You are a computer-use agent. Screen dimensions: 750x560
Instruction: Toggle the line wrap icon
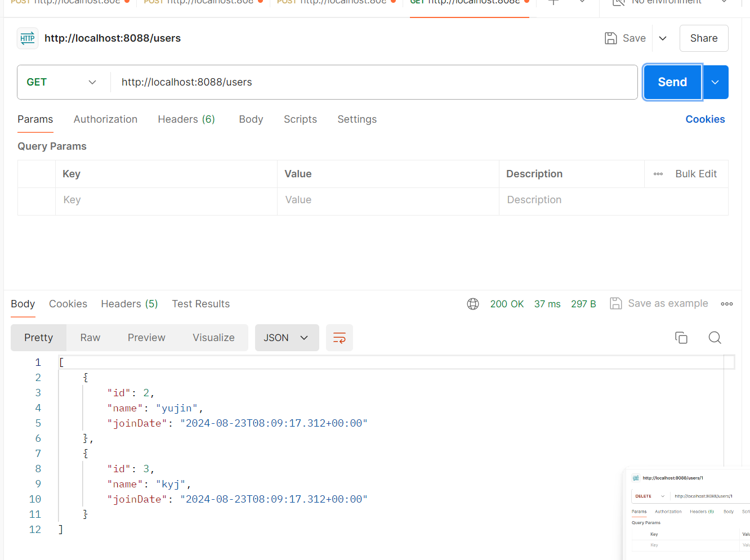pos(340,338)
